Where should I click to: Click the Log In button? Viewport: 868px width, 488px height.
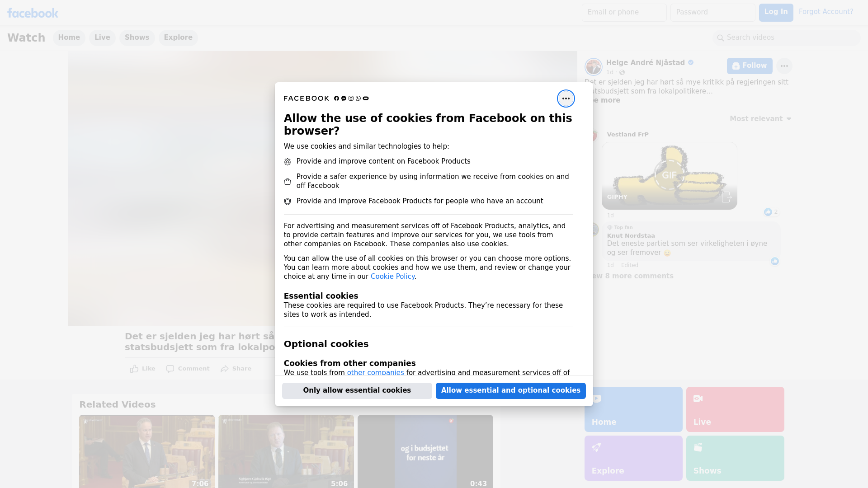pyautogui.click(x=776, y=13)
